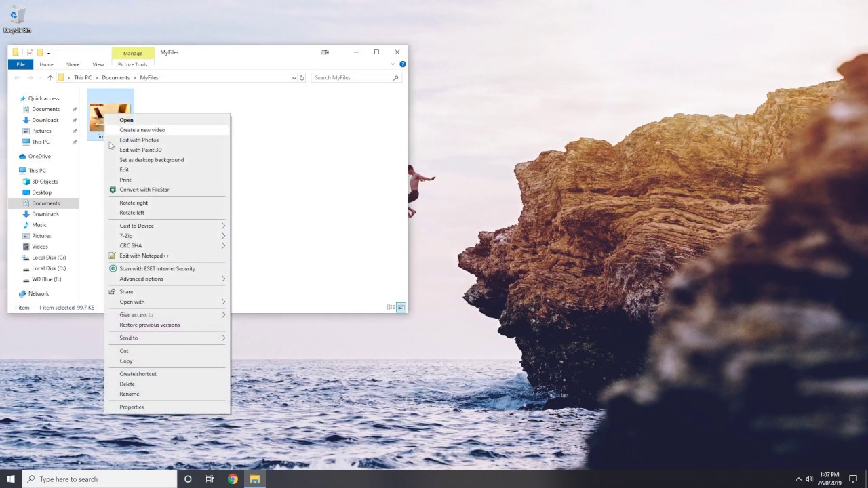Choose 'Rotate right' from the context menu
Screen dimensions: 868x488
click(x=167, y=203)
